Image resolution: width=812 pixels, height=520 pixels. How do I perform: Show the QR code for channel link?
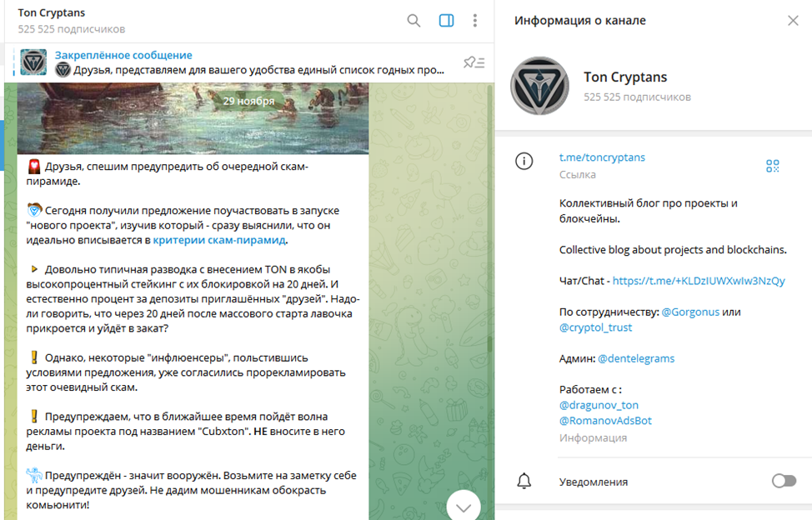772,166
